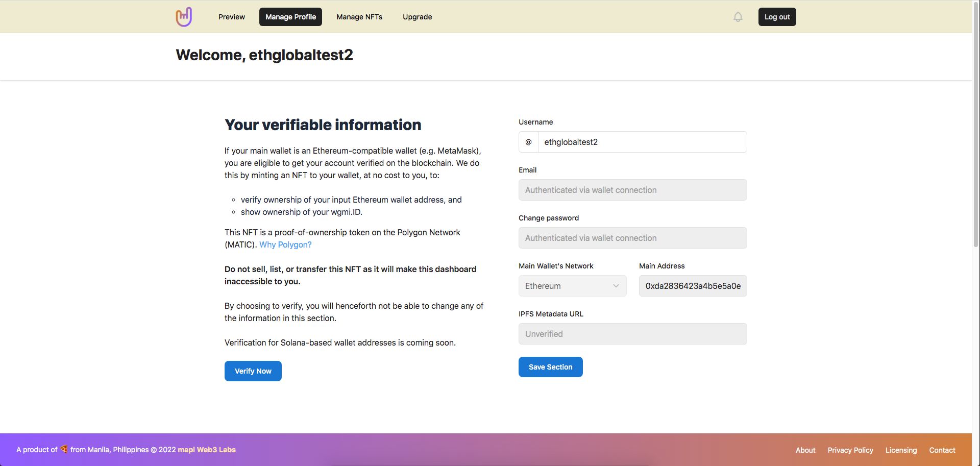Open the Privacy Policy footer link
Viewport: 980px width, 466px height.
pyautogui.click(x=850, y=450)
